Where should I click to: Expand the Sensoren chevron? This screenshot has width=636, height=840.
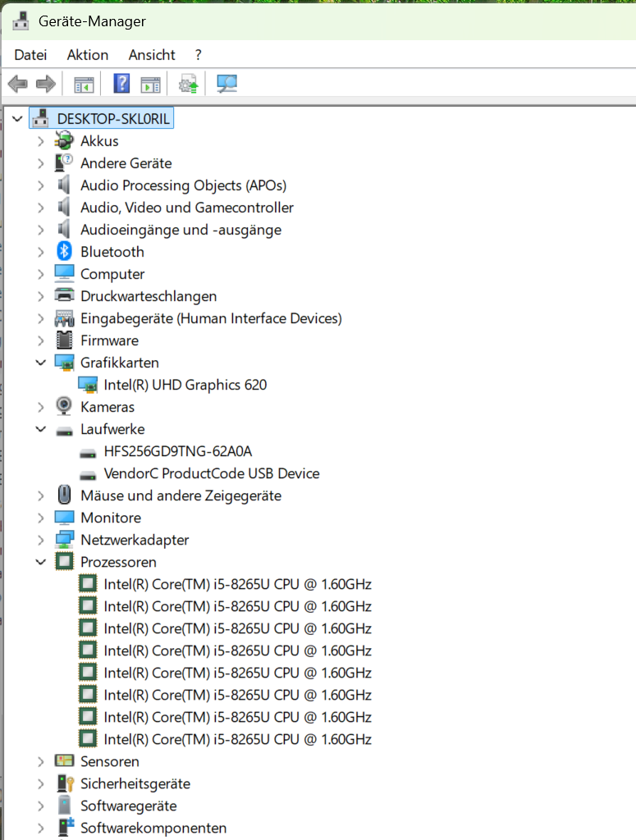(41, 761)
